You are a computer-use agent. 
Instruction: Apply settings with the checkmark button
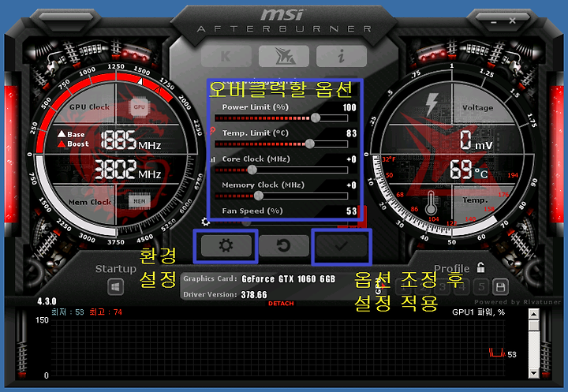click(x=342, y=245)
